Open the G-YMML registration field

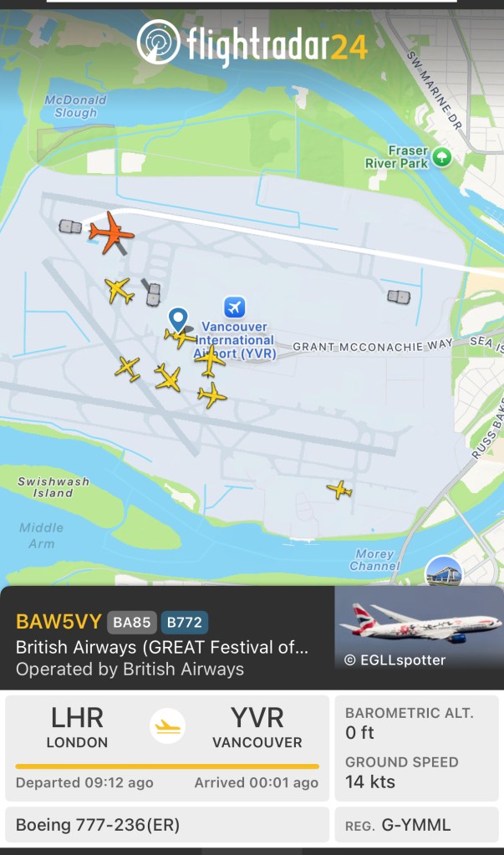[419, 826]
